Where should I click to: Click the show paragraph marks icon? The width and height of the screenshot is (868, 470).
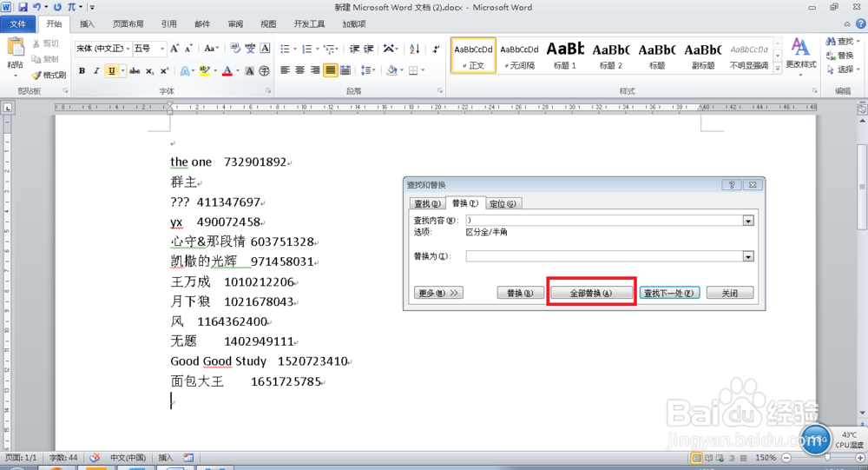coord(437,49)
